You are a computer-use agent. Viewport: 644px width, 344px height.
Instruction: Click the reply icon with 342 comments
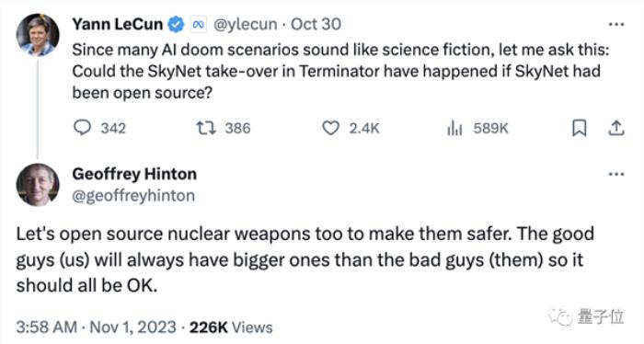82,128
